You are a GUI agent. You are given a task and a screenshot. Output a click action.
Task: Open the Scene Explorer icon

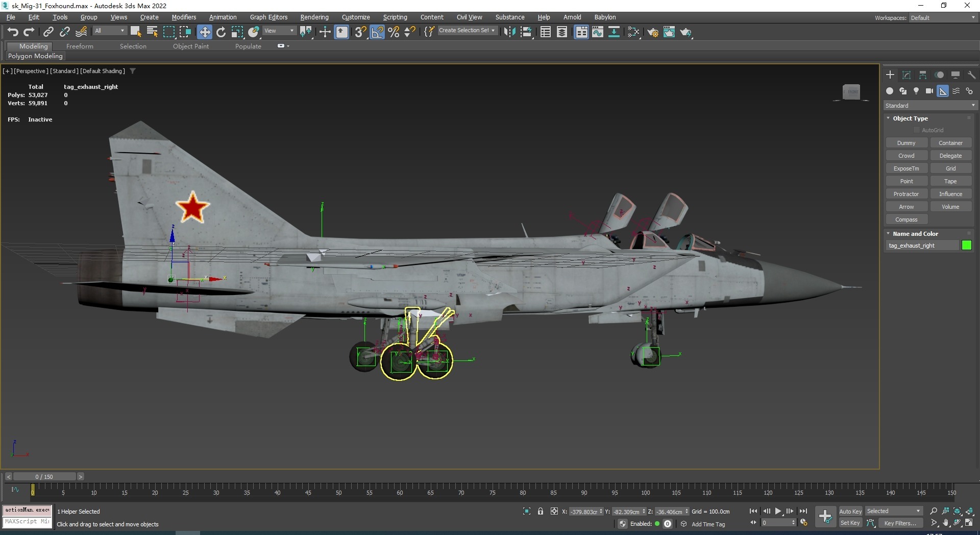[546, 32]
